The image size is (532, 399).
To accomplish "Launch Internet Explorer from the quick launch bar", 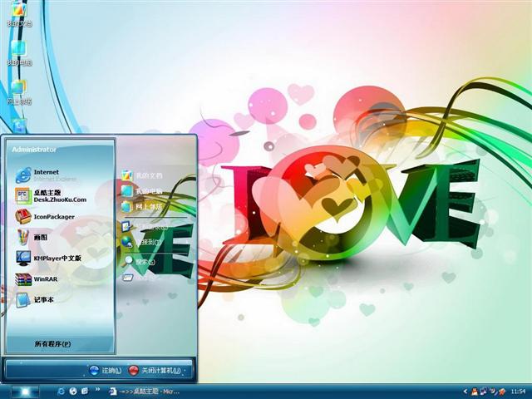I will coord(61,392).
